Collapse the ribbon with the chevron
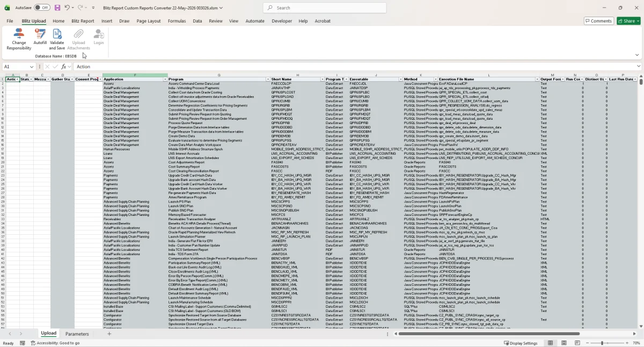Viewport: 644px width, 347px height. pos(637,55)
